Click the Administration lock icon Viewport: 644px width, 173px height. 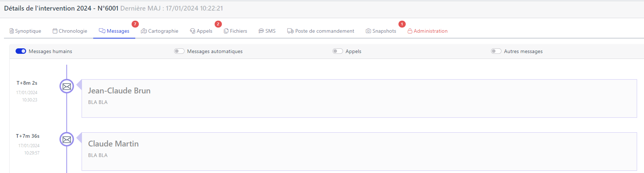(410, 31)
